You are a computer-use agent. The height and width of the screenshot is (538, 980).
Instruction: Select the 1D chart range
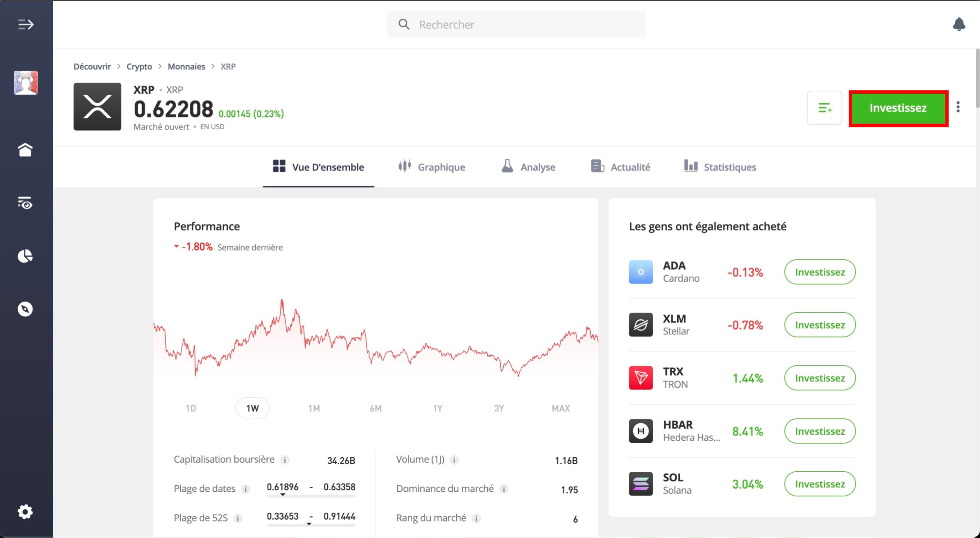(191, 408)
